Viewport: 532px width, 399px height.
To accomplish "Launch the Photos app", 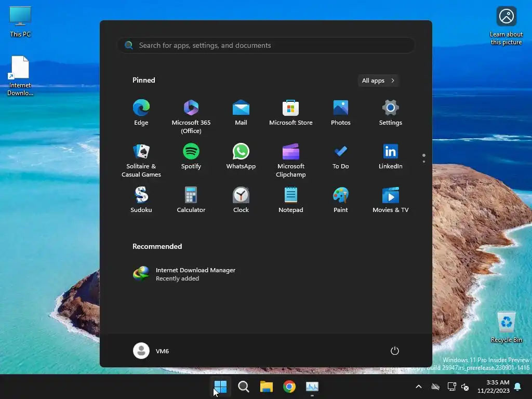I will (x=341, y=113).
